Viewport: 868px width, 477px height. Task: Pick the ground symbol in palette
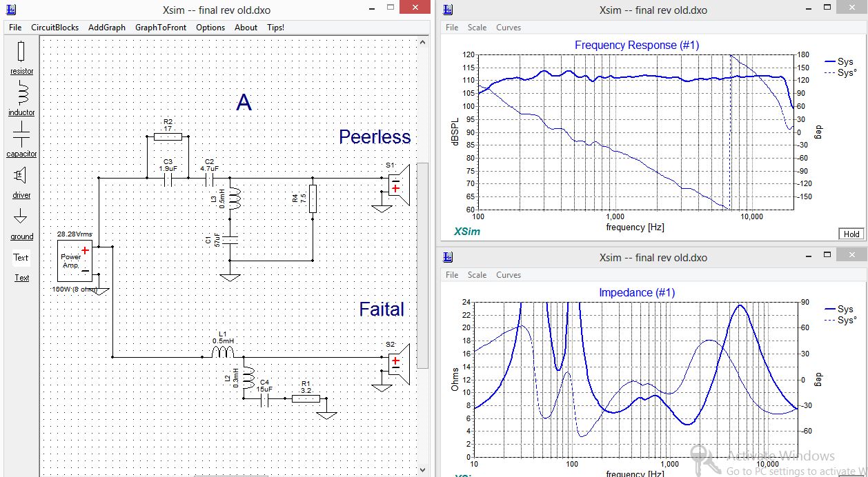pos(21,216)
